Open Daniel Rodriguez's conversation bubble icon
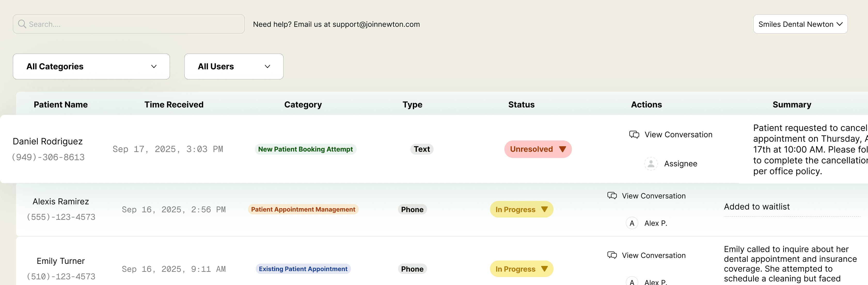868x285 pixels. pos(634,135)
